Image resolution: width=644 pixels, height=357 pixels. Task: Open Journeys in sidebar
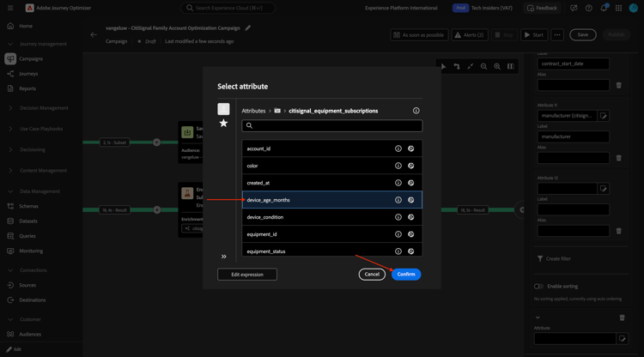coord(28,74)
